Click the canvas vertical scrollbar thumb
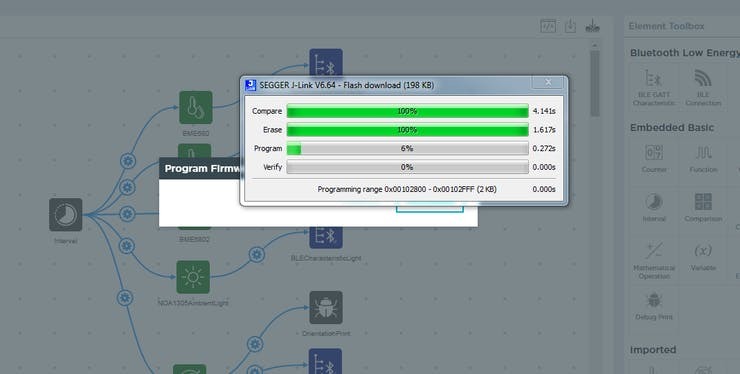740x374 pixels. (x=595, y=83)
